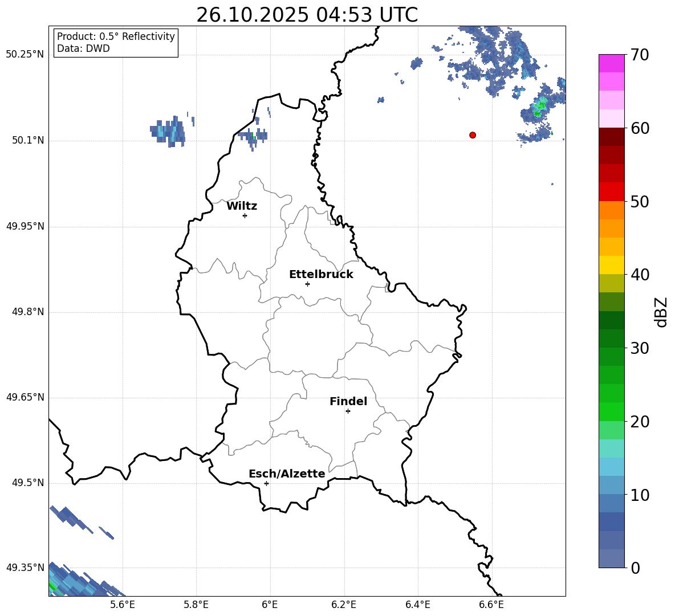Click the Ettelbruck station cross marker

pyautogui.click(x=307, y=284)
